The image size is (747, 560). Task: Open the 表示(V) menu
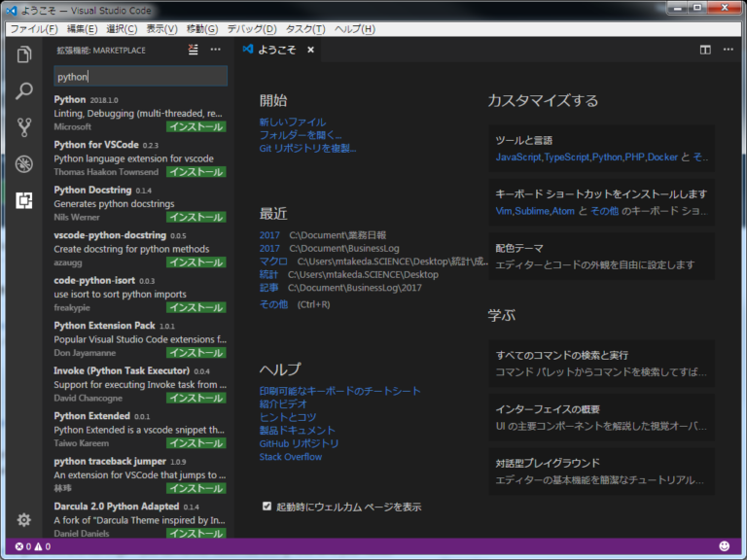point(161,29)
